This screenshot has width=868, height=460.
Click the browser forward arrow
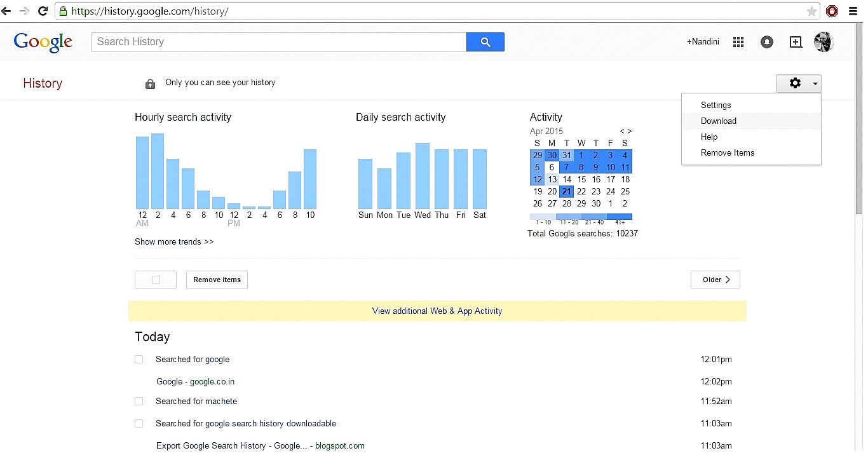25,11
